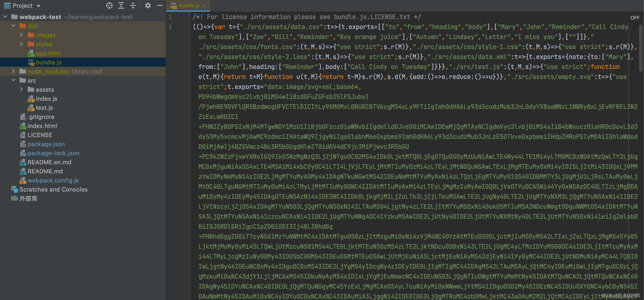
Task: Hide the Project panel with minus icon
Action: [x=160, y=5]
